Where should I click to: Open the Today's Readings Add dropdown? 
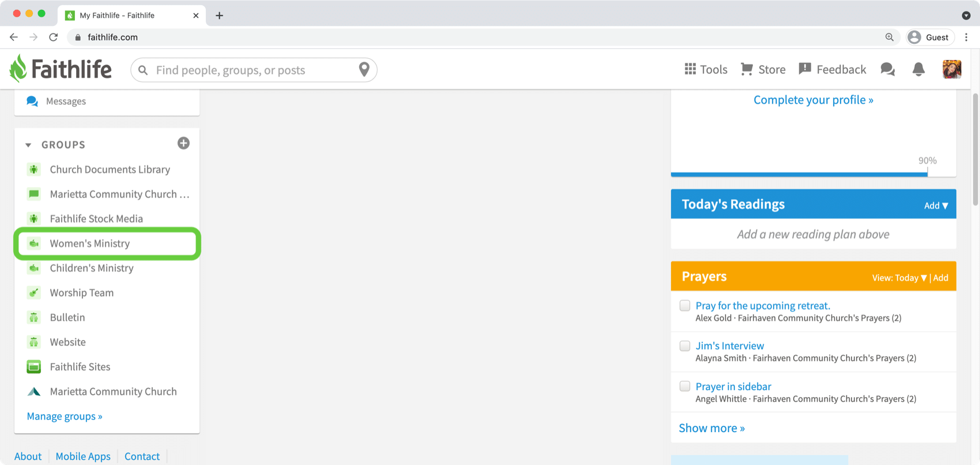coord(936,206)
